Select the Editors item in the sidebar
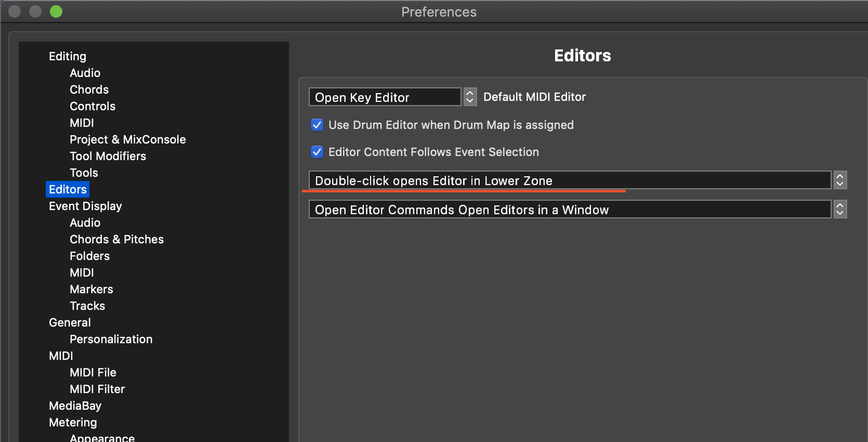Screen dimensions: 868x442 point(68,189)
